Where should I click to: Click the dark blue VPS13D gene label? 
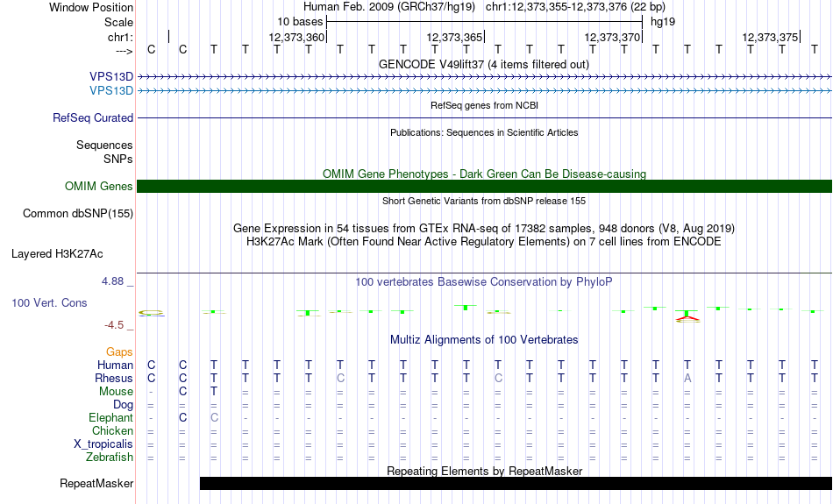tap(111, 77)
